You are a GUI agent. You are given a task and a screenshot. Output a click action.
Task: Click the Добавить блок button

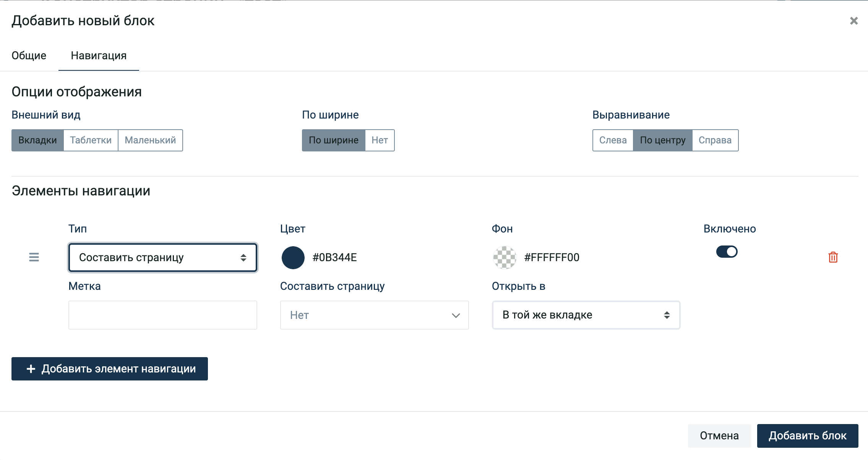pyautogui.click(x=808, y=436)
